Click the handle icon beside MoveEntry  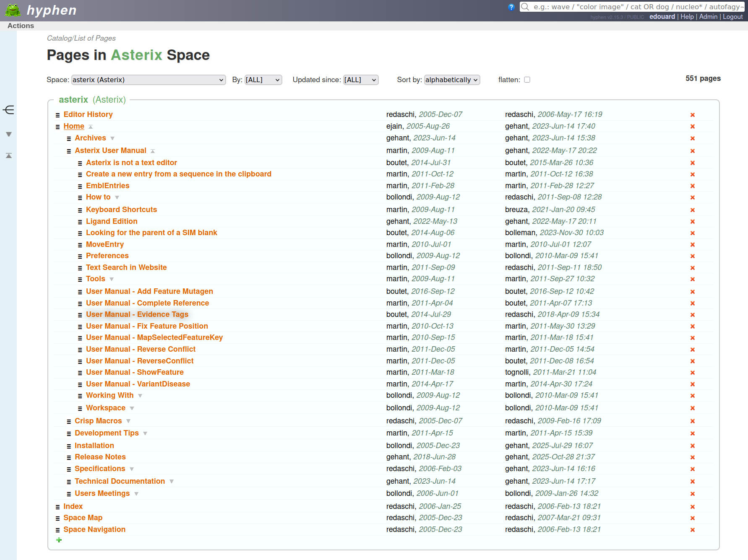point(80,245)
